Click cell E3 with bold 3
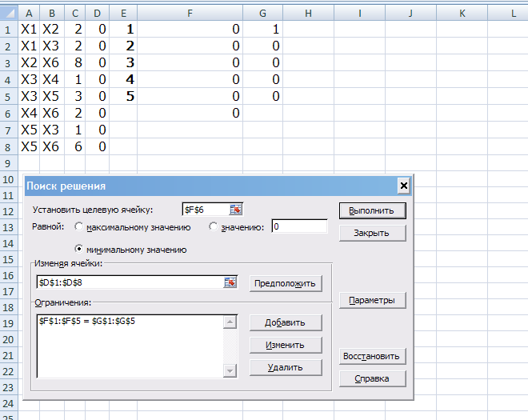Image resolution: width=528 pixels, height=420 pixels. click(x=123, y=62)
